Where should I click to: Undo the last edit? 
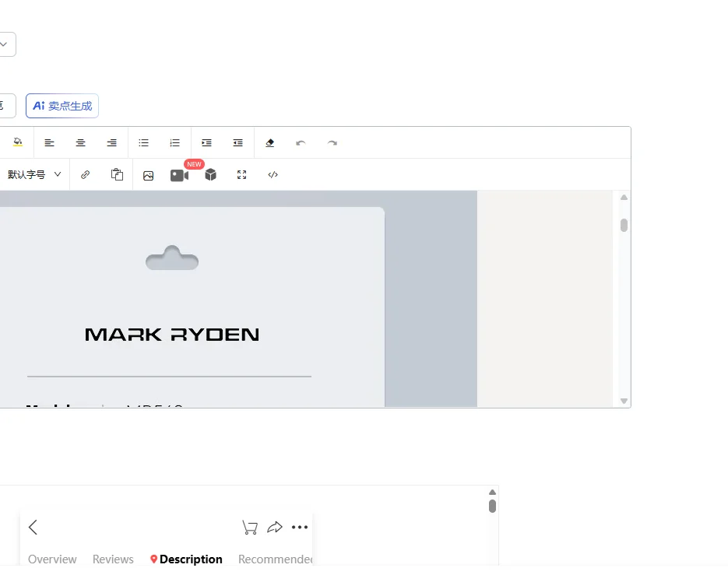(x=301, y=143)
